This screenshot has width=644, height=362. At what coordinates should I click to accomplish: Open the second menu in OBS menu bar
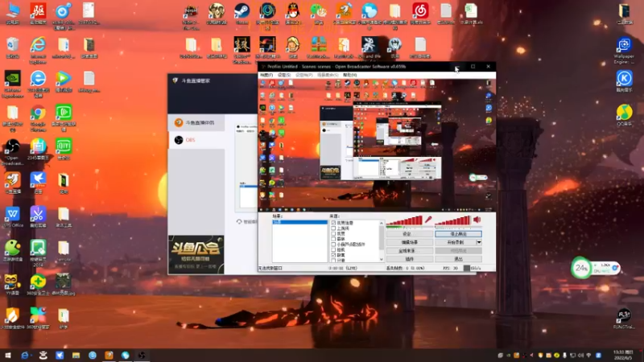[283, 75]
